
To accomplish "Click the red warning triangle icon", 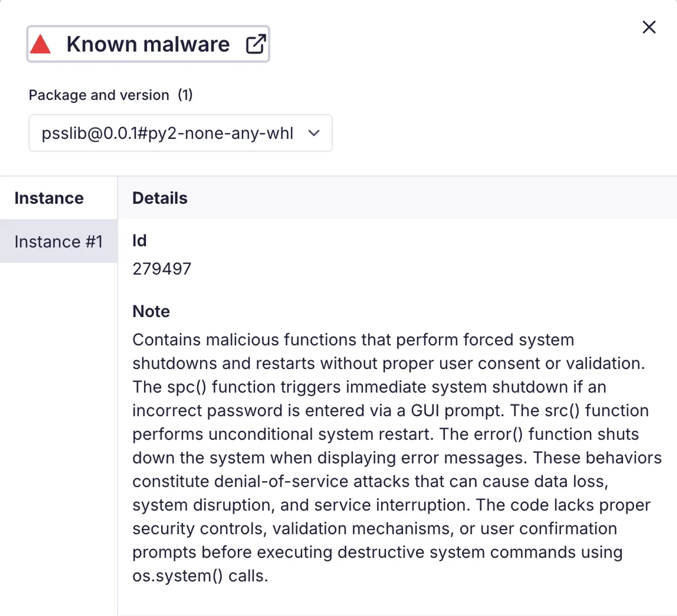I will (x=41, y=44).
